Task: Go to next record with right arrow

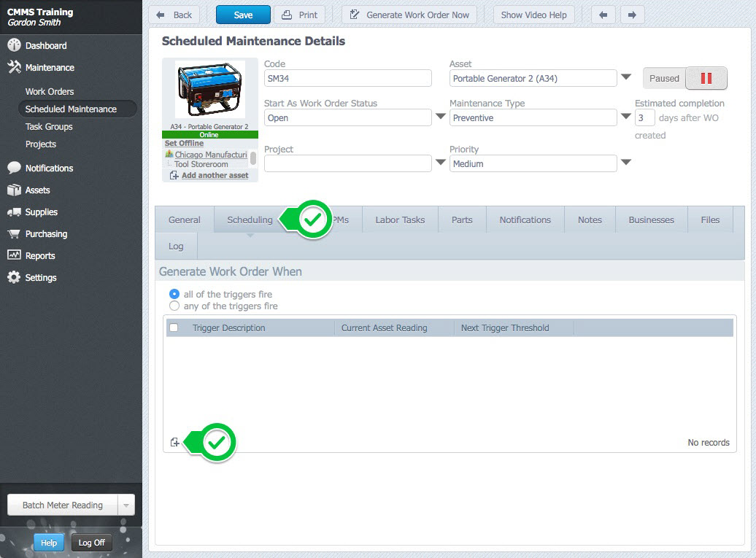Action: (x=632, y=15)
